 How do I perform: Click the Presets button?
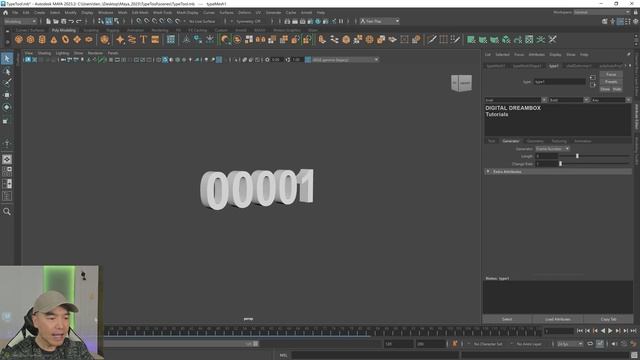(611, 82)
